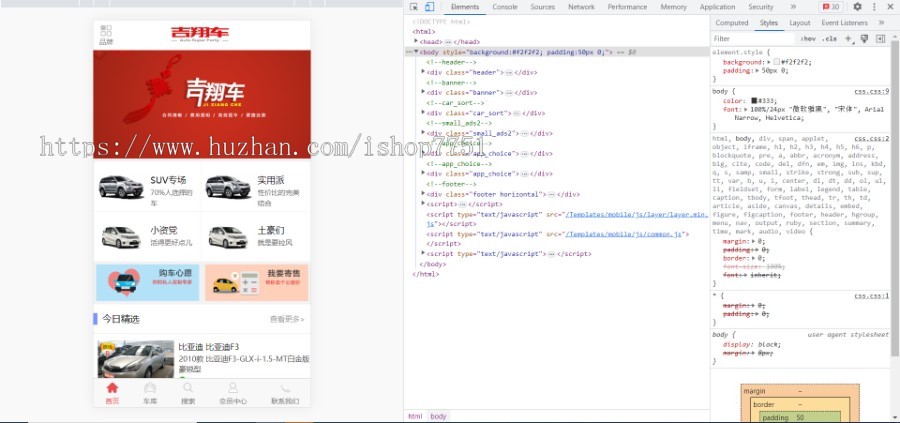Viewport: 900px width, 423px height.
Task: Click the red error count badge
Action: 830,7
